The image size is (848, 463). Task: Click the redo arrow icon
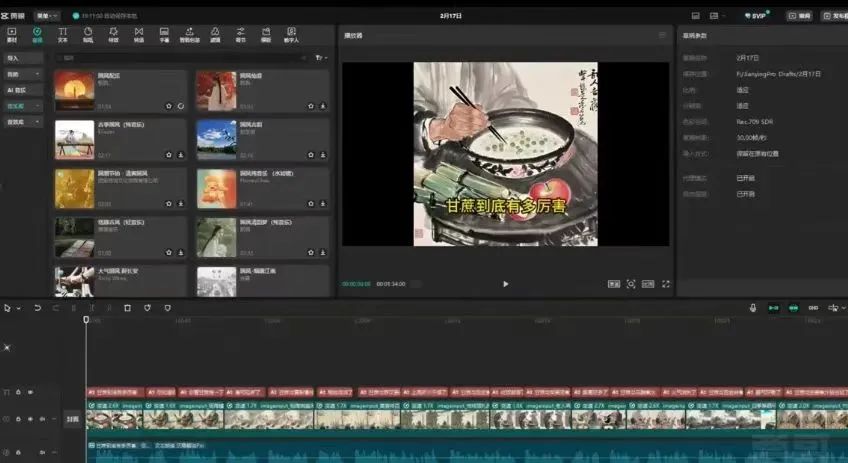click(56, 308)
